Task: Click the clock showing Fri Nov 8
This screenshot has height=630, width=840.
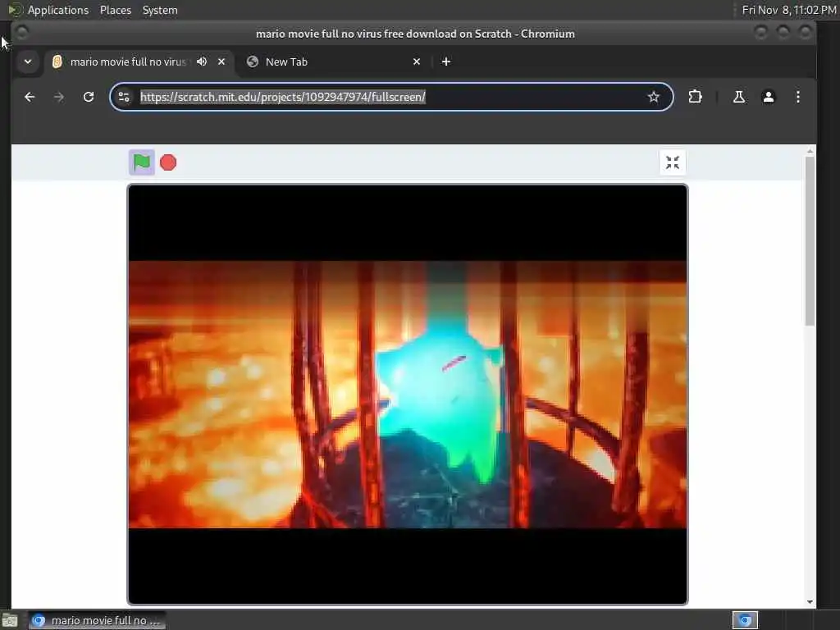Action: tap(788, 10)
